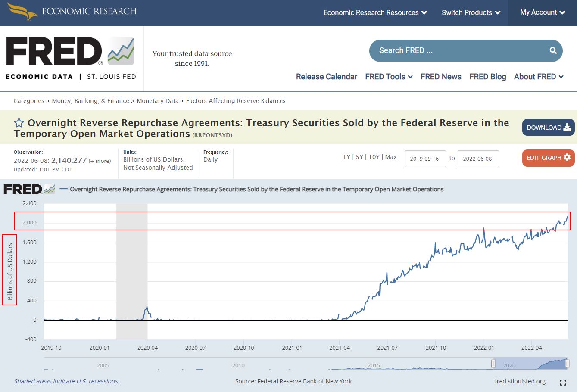Click the star icon to favorite this series
Screen dimensions: 577x392
19,123
